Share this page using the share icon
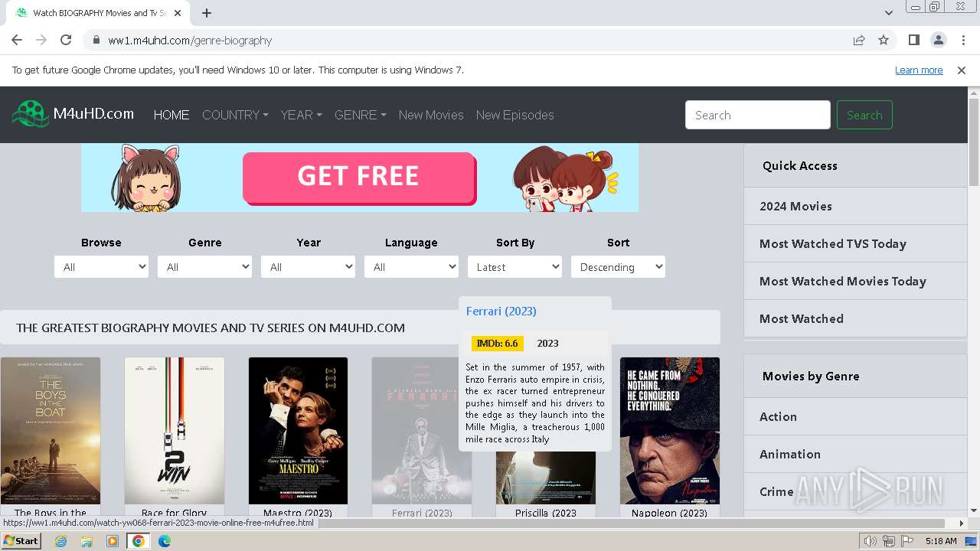The image size is (980, 551). (859, 40)
